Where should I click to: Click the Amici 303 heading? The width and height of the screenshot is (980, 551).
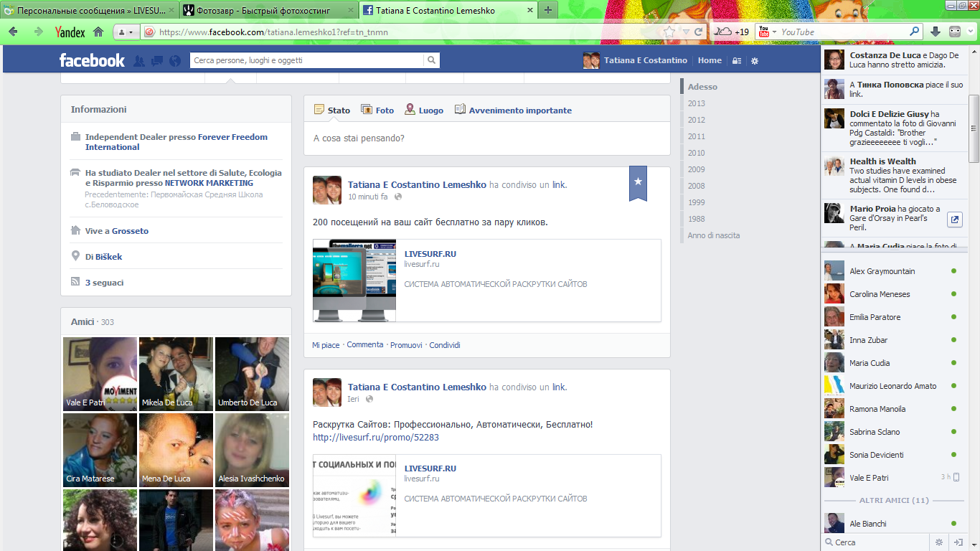93,322
